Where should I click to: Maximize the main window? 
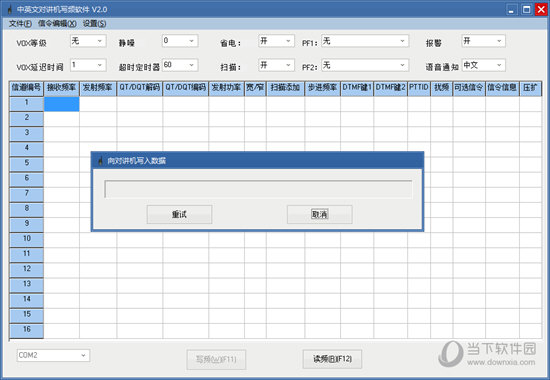526,9
